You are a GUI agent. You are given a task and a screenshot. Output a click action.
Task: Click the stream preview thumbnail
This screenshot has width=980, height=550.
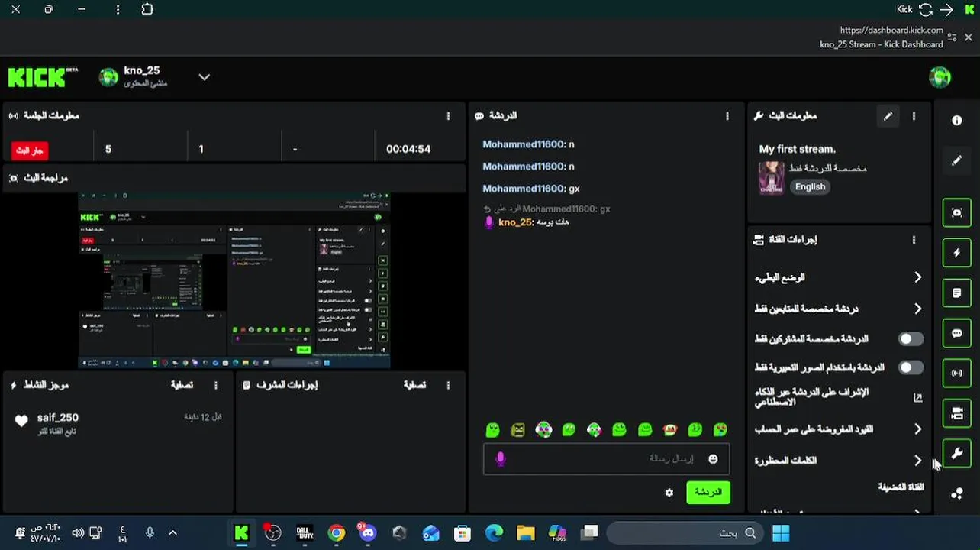point(234,280)
